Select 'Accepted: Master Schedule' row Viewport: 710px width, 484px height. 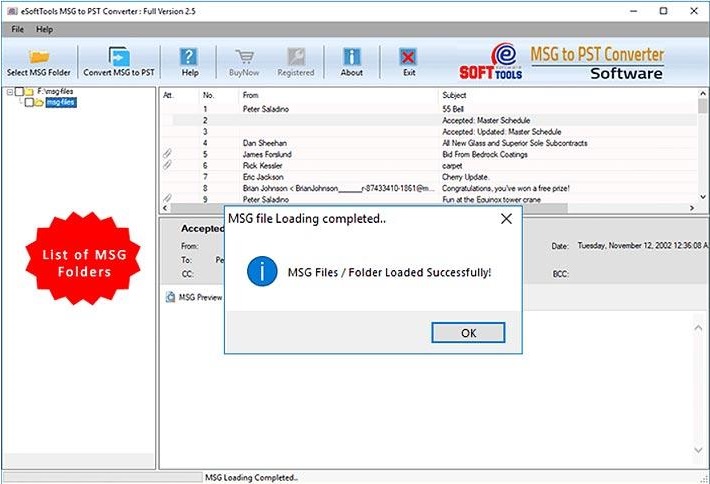pyautogui.click(x=429, y=120)
